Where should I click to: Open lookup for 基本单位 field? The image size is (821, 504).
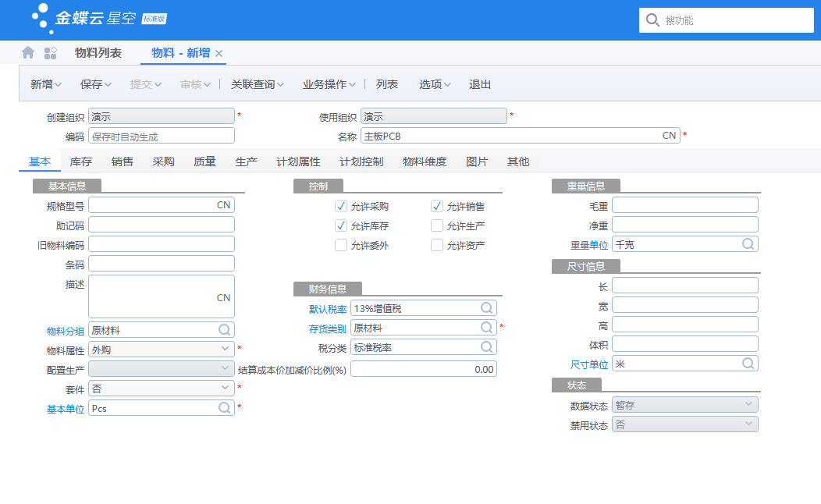pos(225,408)
